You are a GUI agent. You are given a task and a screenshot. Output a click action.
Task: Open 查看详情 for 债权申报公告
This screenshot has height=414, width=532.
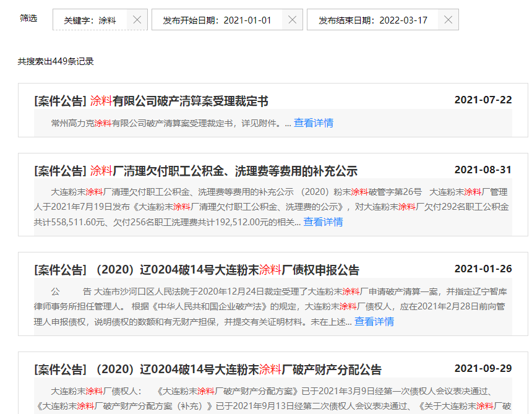pos(374,321)
